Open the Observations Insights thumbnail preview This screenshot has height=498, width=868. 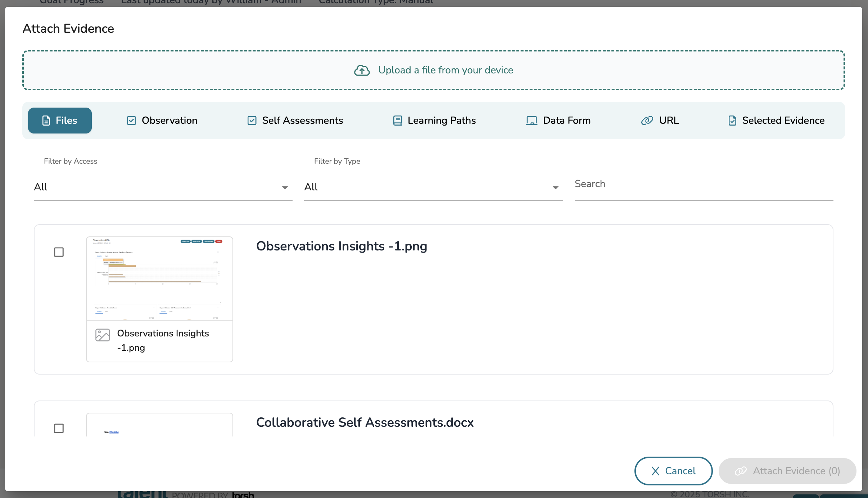tap(159, 278)
